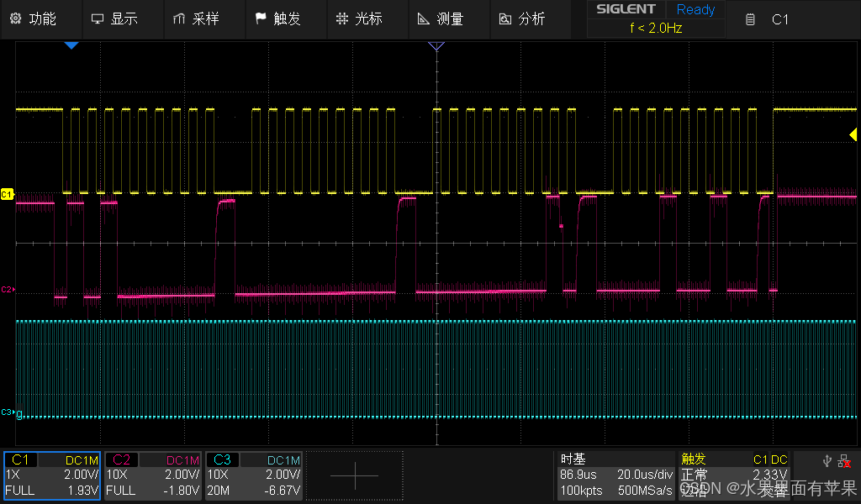Click the magnifier chart icon beside 分析

coord(505,19)
